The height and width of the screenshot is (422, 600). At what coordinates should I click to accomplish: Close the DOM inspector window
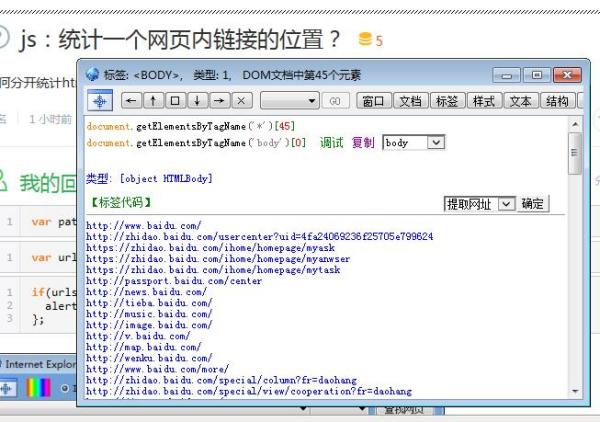click(x=567, y=75)
